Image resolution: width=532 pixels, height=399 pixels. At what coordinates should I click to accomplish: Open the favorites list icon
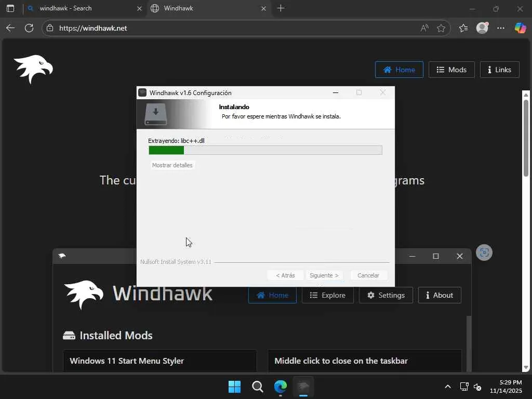click(463, 28)
